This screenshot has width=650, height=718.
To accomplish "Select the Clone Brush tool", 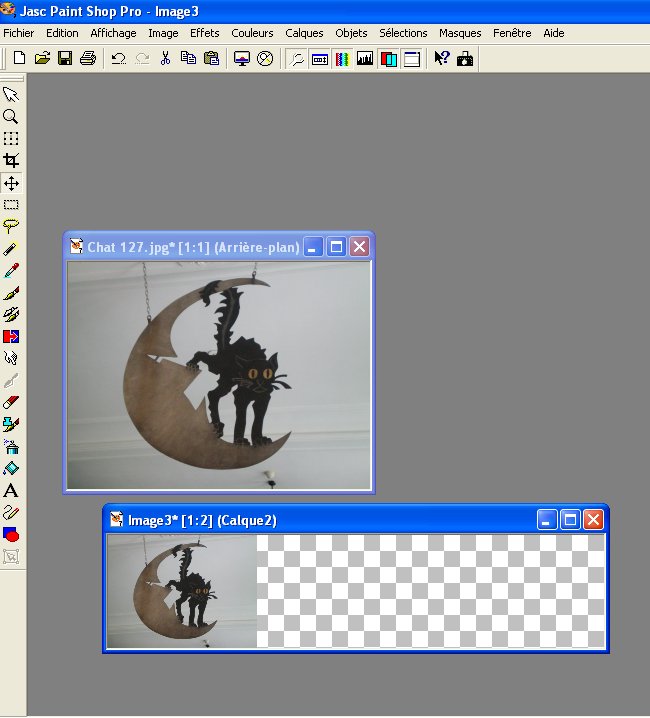I will tap(11, 315).
